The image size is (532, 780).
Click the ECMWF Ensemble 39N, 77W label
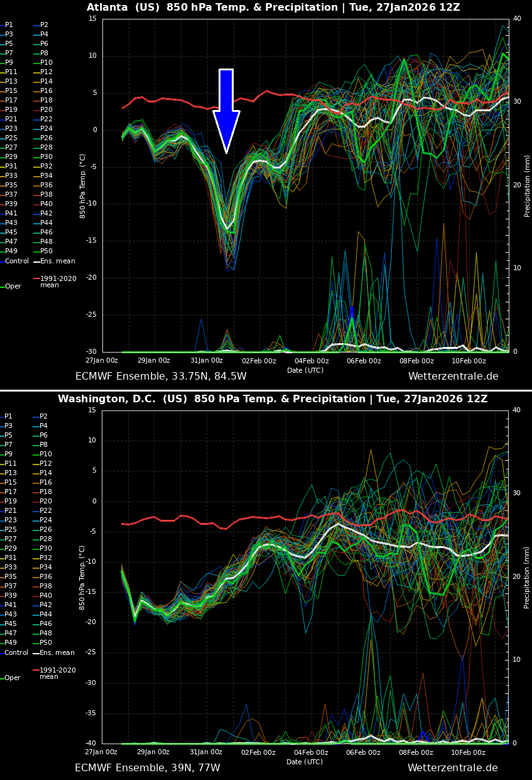[148, 767]
